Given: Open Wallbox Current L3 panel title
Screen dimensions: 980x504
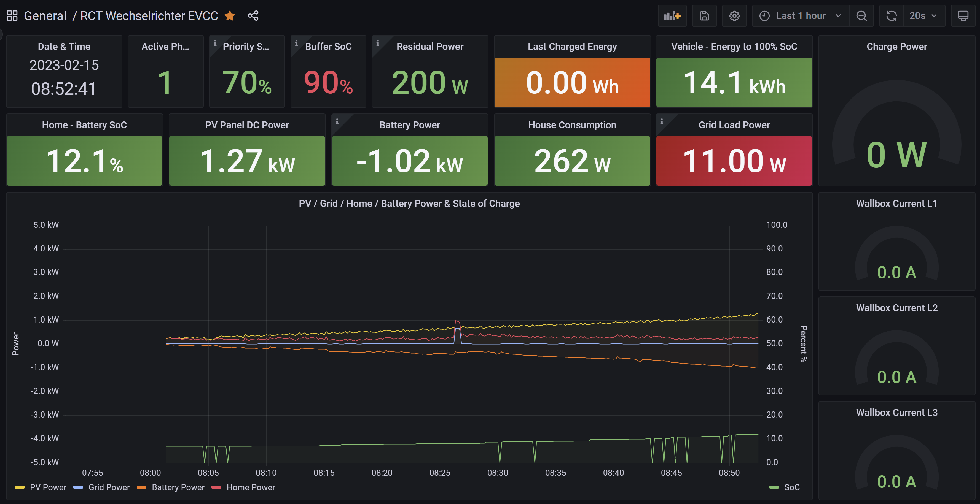Looking at the screenshot, I should (x=897, y=413).
